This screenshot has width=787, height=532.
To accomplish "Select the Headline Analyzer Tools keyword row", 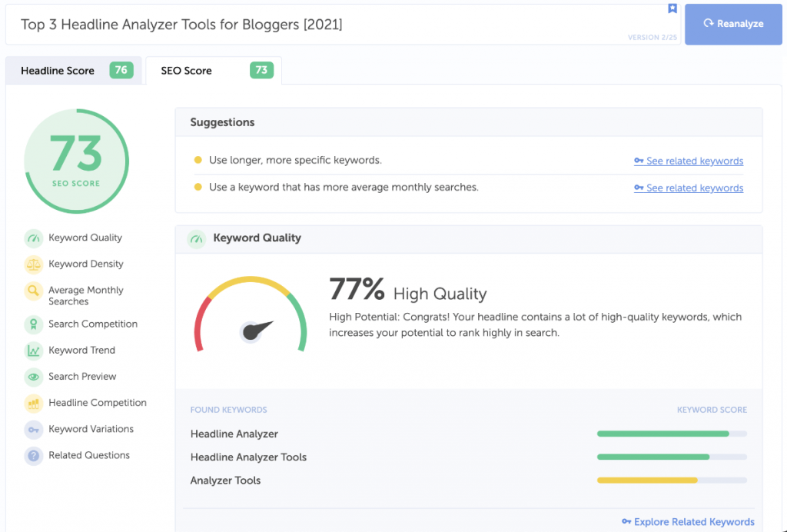I will [247, 457].
